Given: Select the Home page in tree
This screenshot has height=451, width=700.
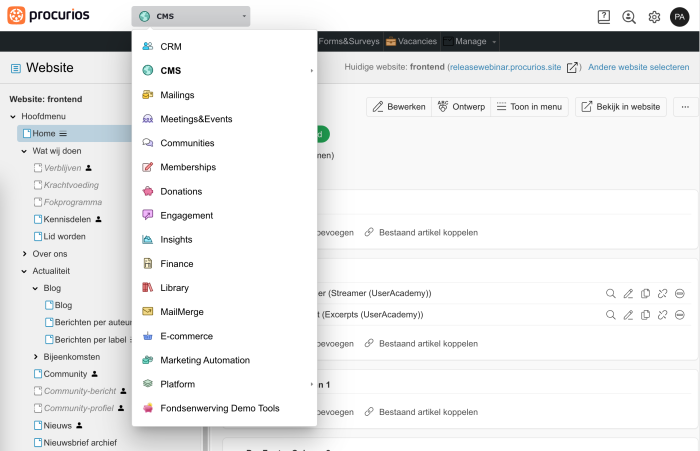Looking at the screenshot, I should [x=44, y=134].
